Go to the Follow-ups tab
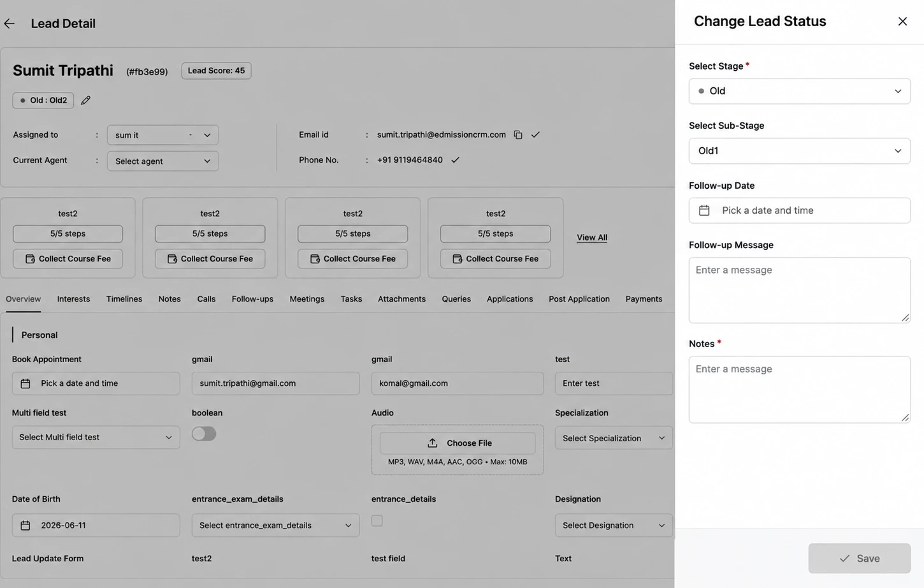 (x=252, y=299)
